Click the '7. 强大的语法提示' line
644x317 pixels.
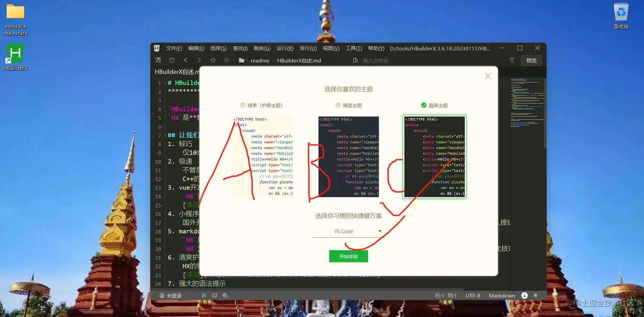pyautogui.click(x=197, y=284)
